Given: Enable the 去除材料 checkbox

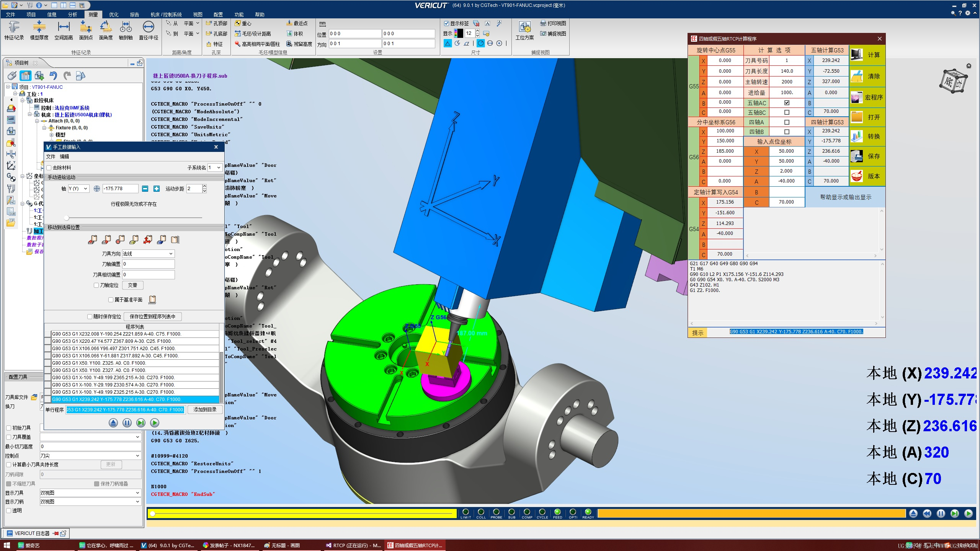Looking at the screenshot, I should coord(49,168).
